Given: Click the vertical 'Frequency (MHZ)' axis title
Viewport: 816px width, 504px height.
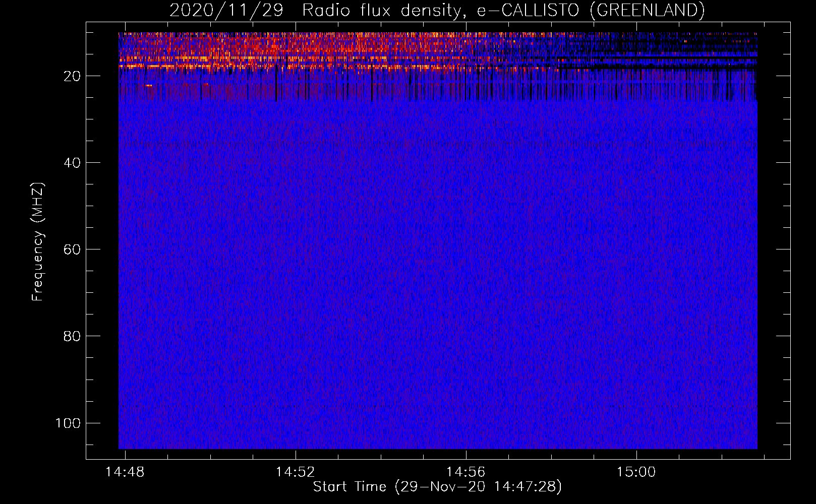Looking at the screenshot, I should pyautogui.click(x=38, y=242).
